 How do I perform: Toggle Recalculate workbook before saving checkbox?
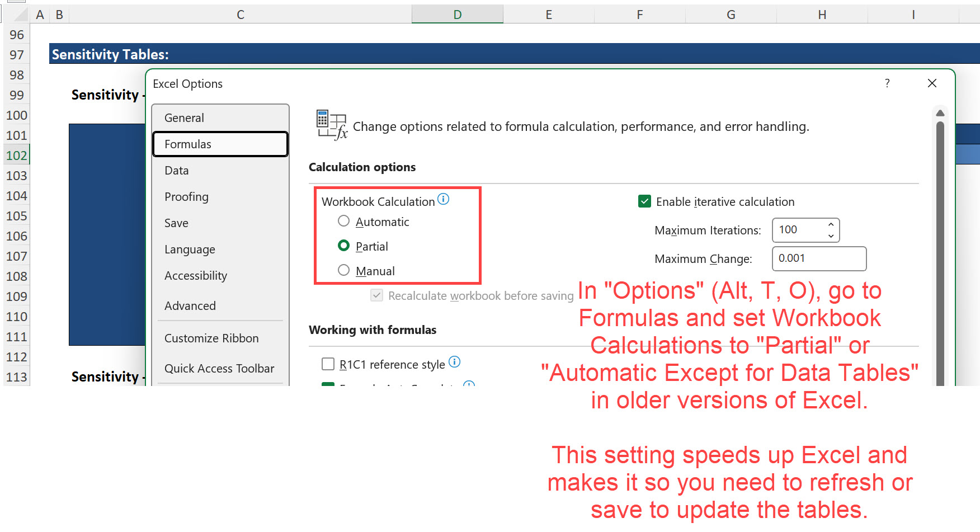pyautogui.click(x=376, y=295)
